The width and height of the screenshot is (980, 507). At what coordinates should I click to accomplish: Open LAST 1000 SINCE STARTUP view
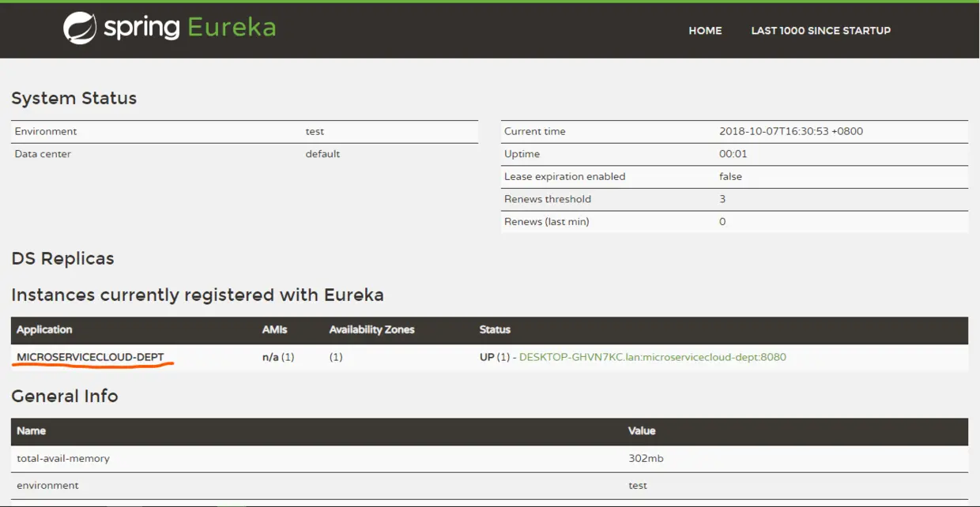820,31
